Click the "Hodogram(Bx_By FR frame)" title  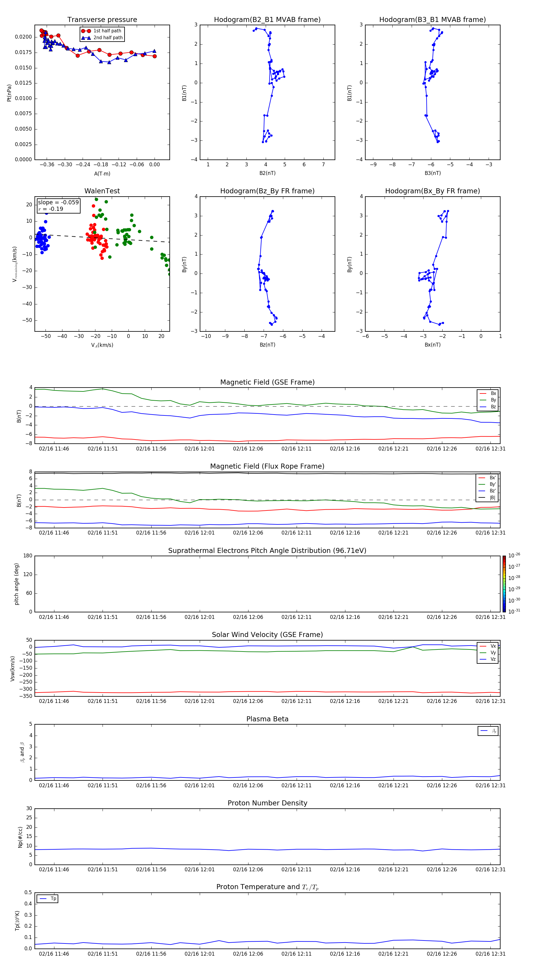pyautogui.click(x=432, y=191)
